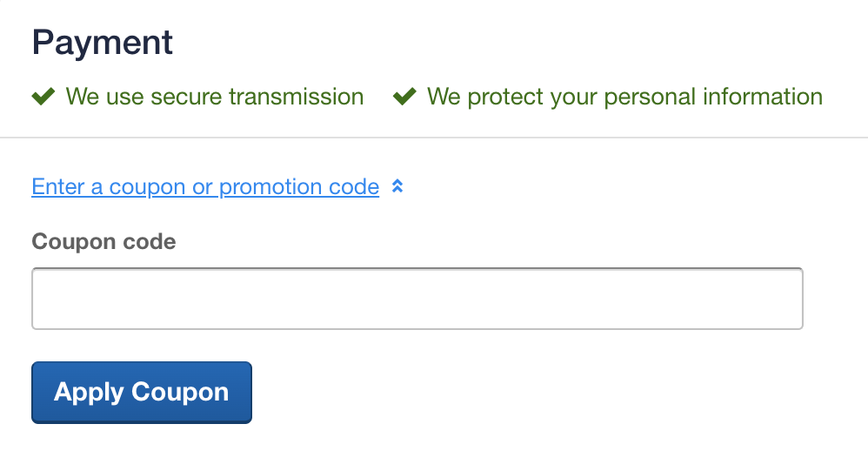
Task: Toggle coupon entry via blue up-arrows icon
Action: click(397, 186)
